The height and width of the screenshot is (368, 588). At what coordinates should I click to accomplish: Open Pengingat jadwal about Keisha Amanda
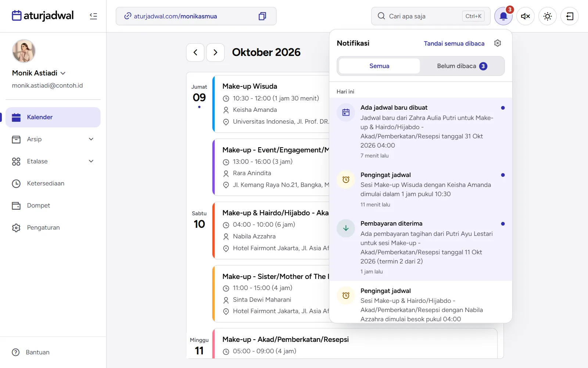[421, 189]
